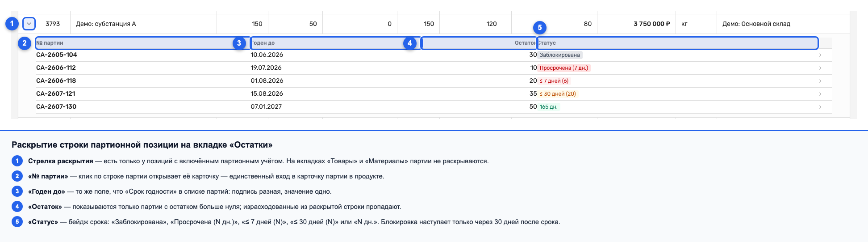
Task: Click the unit cell «кг»
Action: coord(684,24)
